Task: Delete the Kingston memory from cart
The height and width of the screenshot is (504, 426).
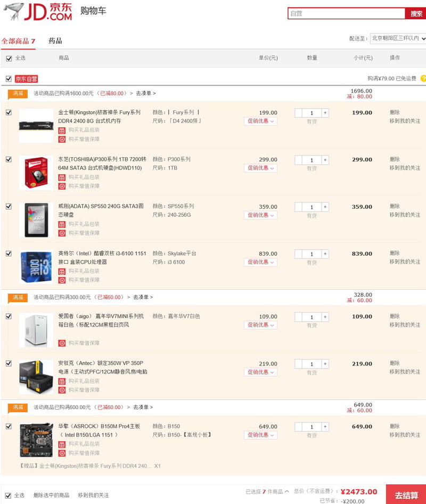Action: point(395,112)
